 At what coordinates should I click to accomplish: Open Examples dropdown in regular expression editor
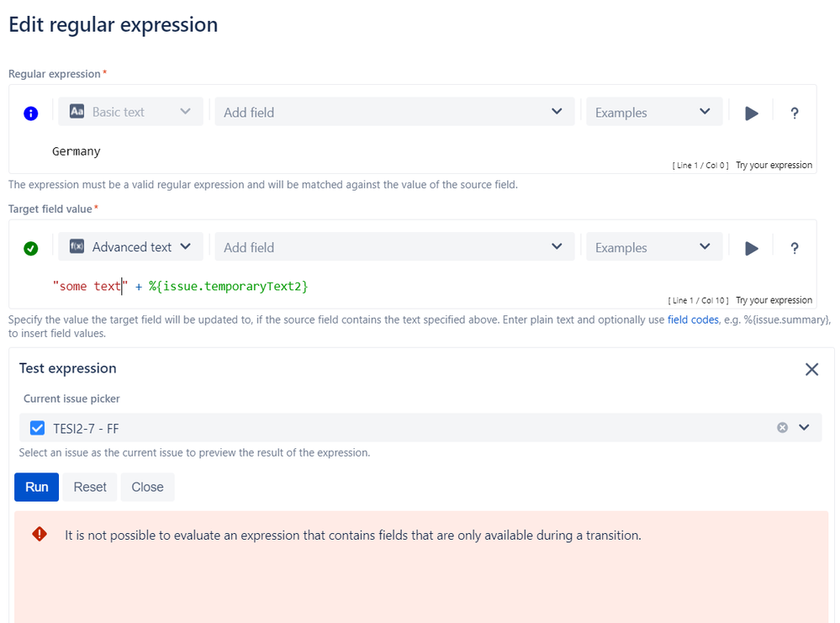point(653,112)
